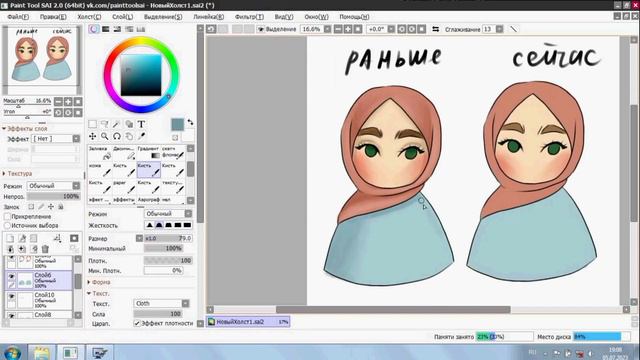Click the foreground color swatch
Screen dimensions: 640x360
(177, 124)
